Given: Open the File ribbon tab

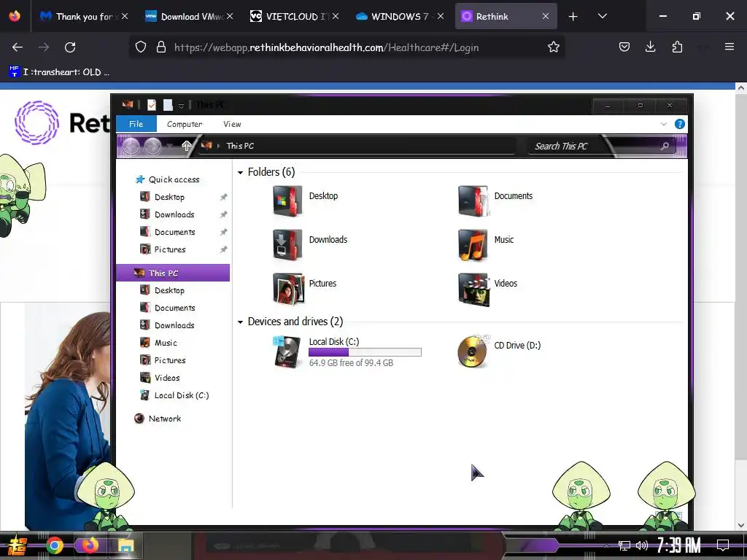Looking at the screenshot, I should [x=136, y=124].
